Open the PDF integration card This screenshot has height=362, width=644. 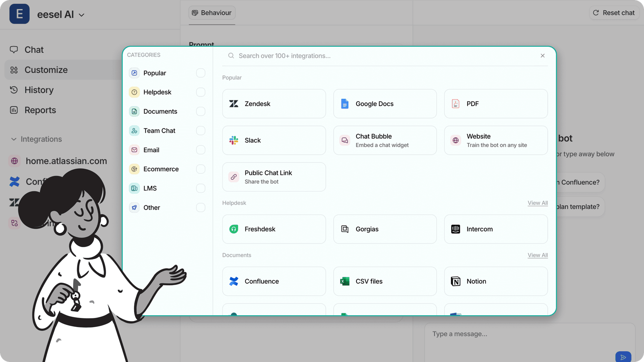pos(496,103)
